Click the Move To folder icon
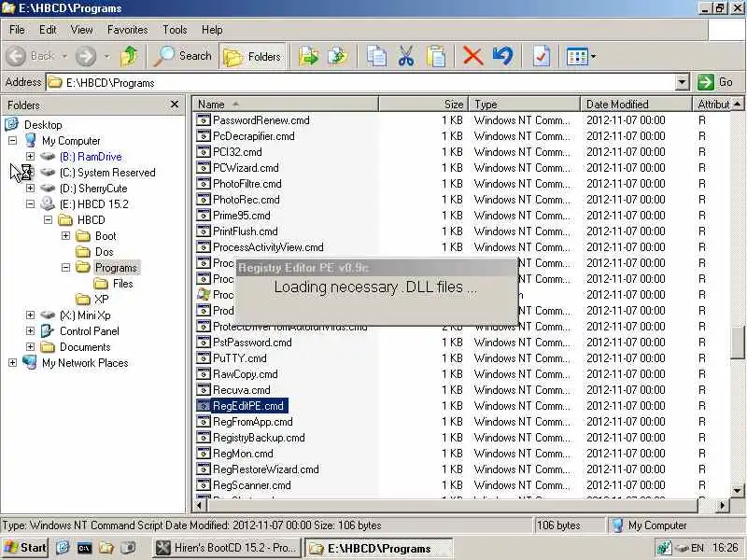Image resolution: width=747 pixels, height=560 pixels. (x=309, y=56)
